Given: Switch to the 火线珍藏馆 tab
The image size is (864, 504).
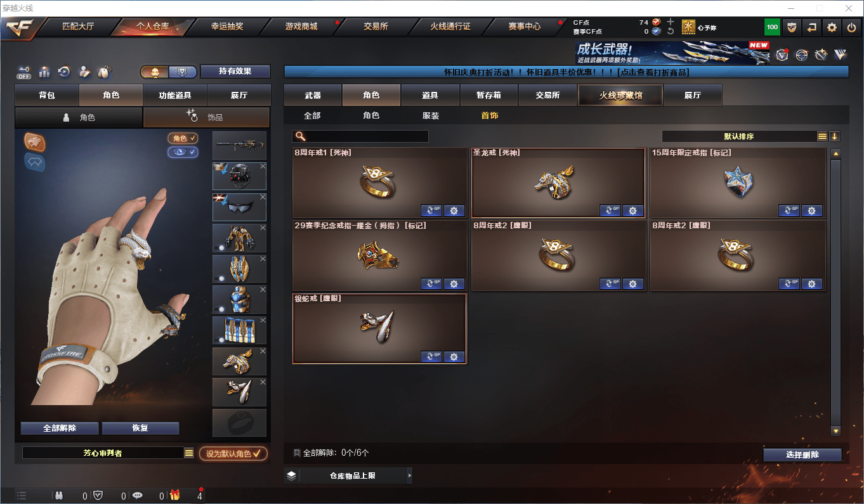Looking at the screenshot, I should (x=620, y=95).
